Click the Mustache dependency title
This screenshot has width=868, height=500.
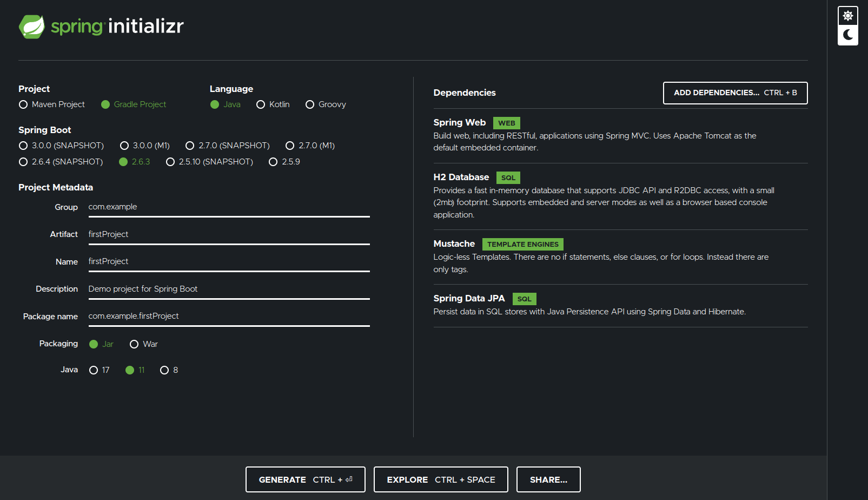454,244
